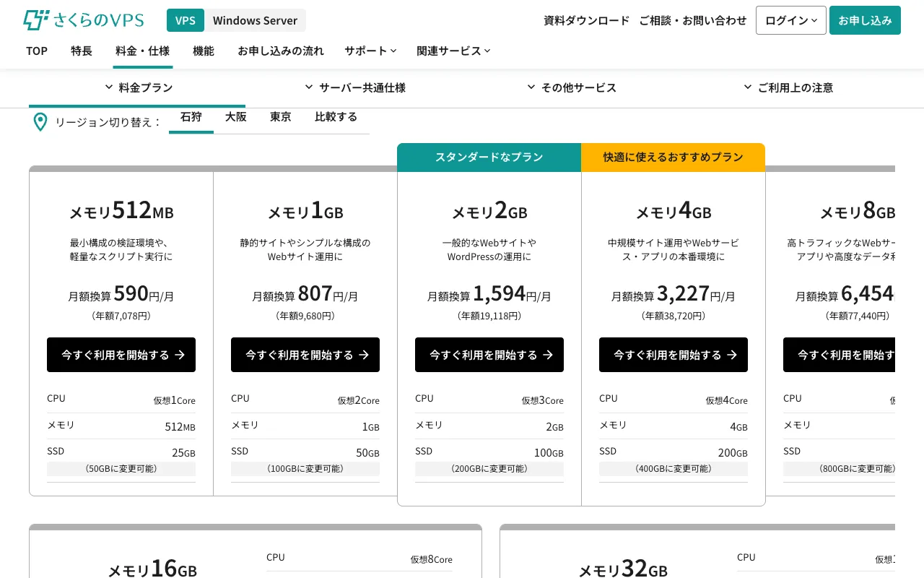This screenshot has height=578, width=924.
Task: Click the メモリ2GB plan heading
Action: point(489,211)
